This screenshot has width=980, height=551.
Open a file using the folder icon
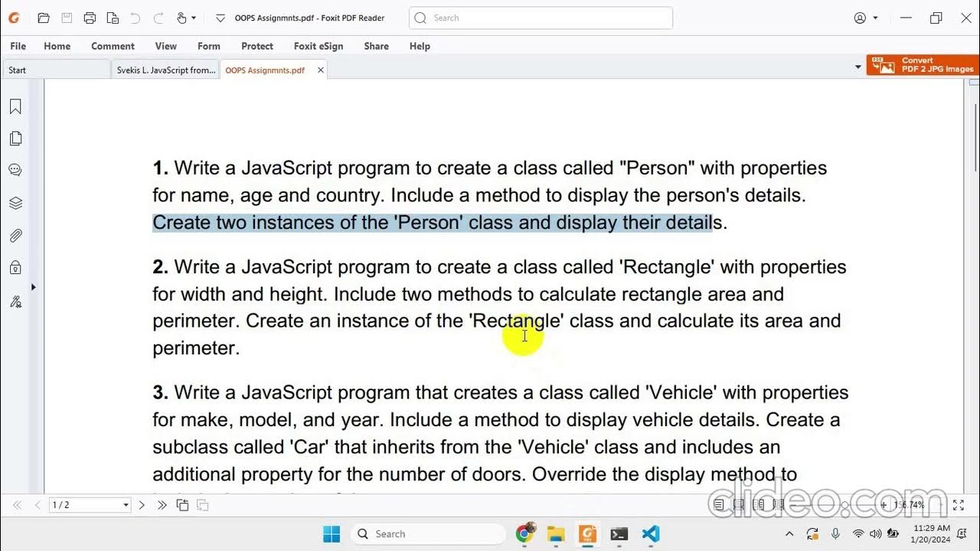point(44,18)
